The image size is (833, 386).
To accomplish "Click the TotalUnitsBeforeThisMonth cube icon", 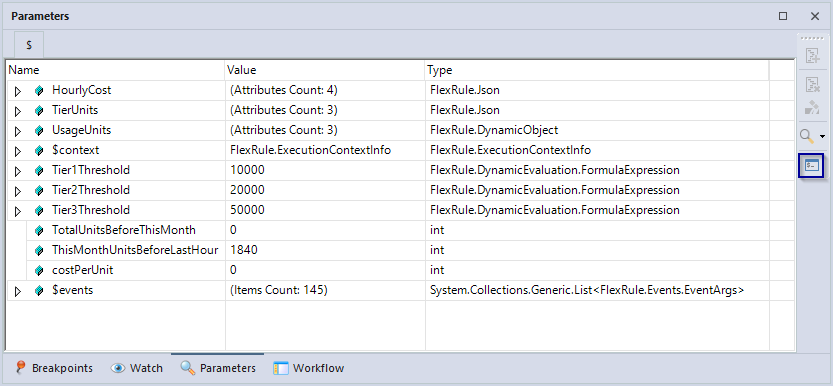I will pos(39,231).
